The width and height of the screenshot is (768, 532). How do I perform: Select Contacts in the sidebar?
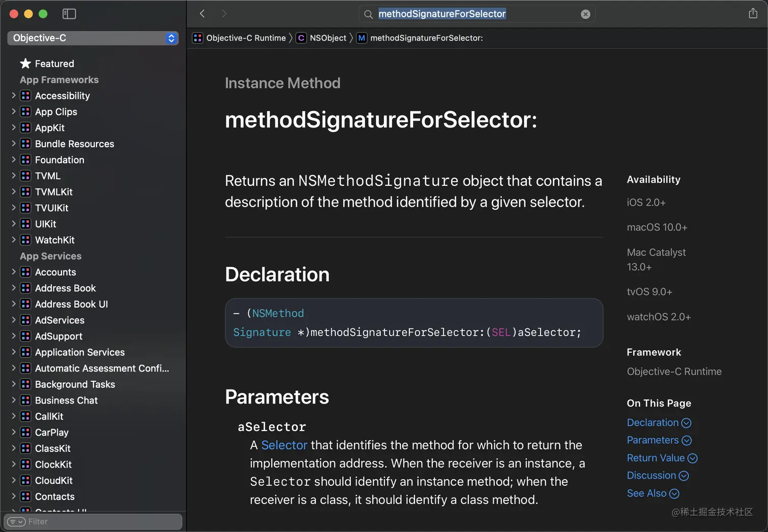(55, 496)
